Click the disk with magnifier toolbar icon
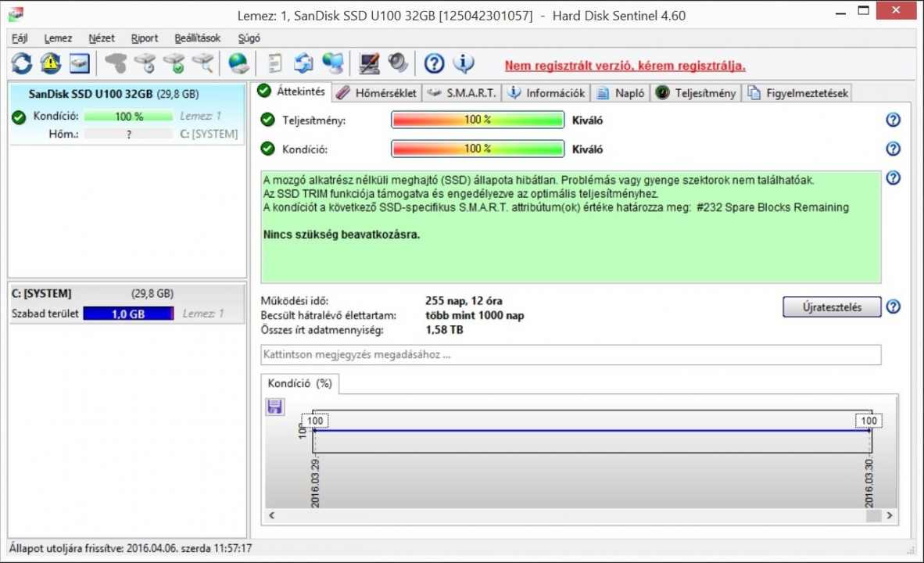Viewport: 924px width, 563px height. 203,63
